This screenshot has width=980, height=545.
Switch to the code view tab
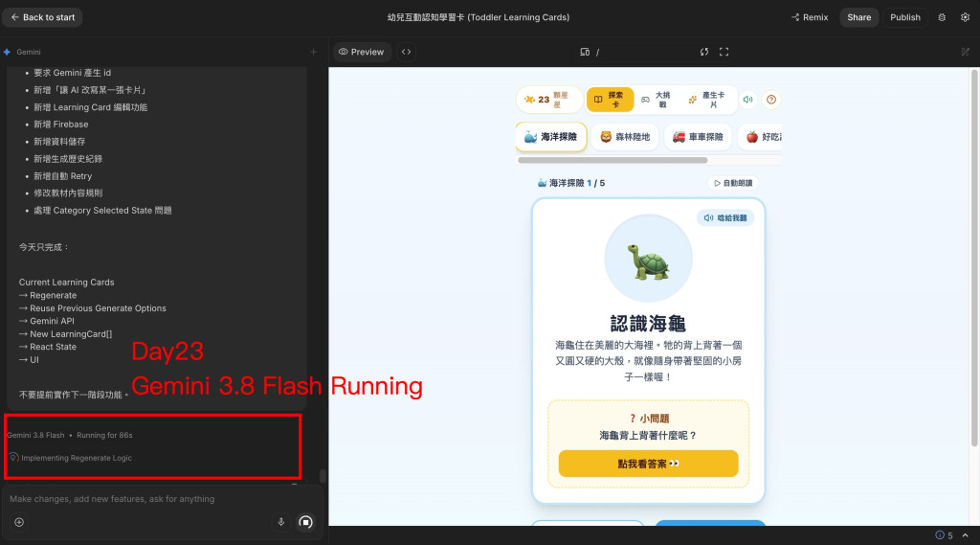[x=406, y=52]
